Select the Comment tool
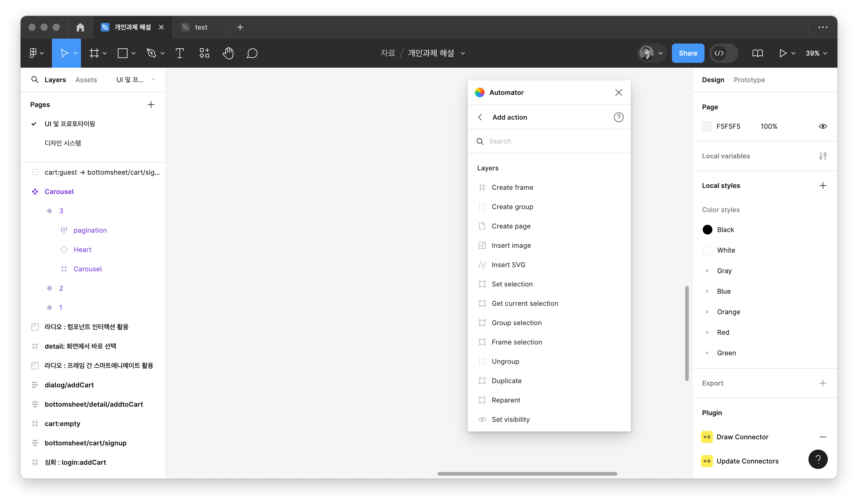Viewport: 858px width, 504px height. [252, 53]
